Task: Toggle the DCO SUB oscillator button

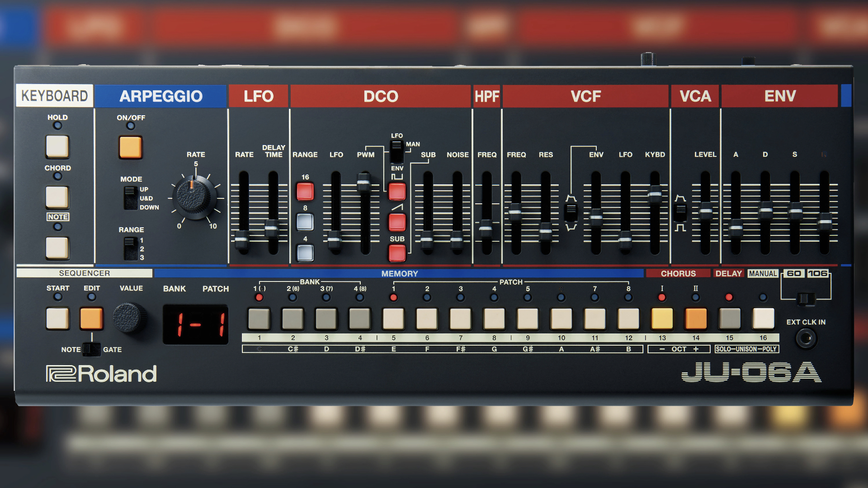Action: [397, 253]
